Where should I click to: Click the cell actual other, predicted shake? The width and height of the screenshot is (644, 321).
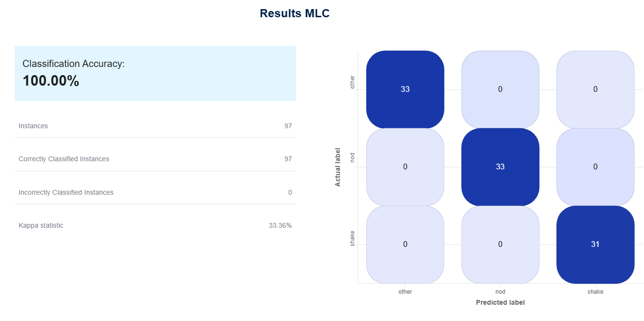point(595,89)
